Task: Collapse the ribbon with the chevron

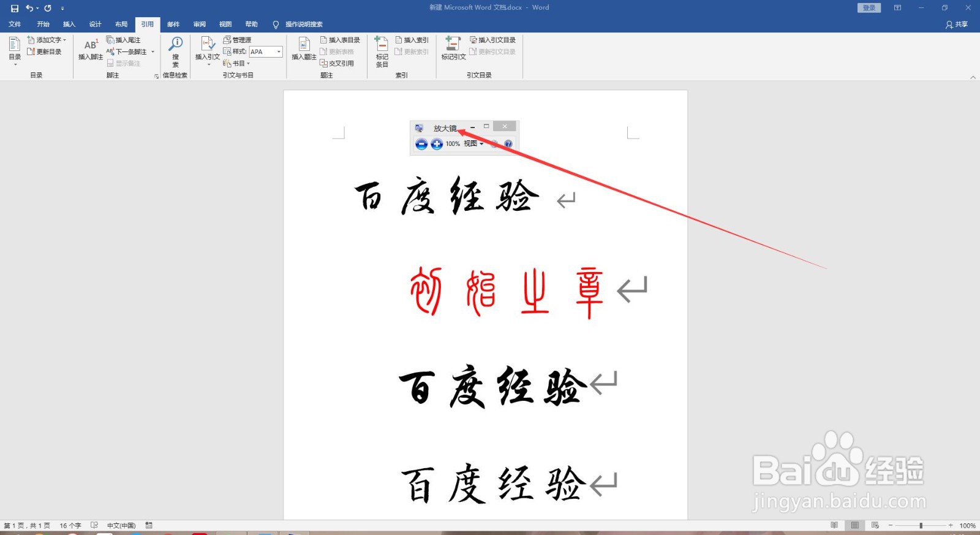Action: point(973,77)
